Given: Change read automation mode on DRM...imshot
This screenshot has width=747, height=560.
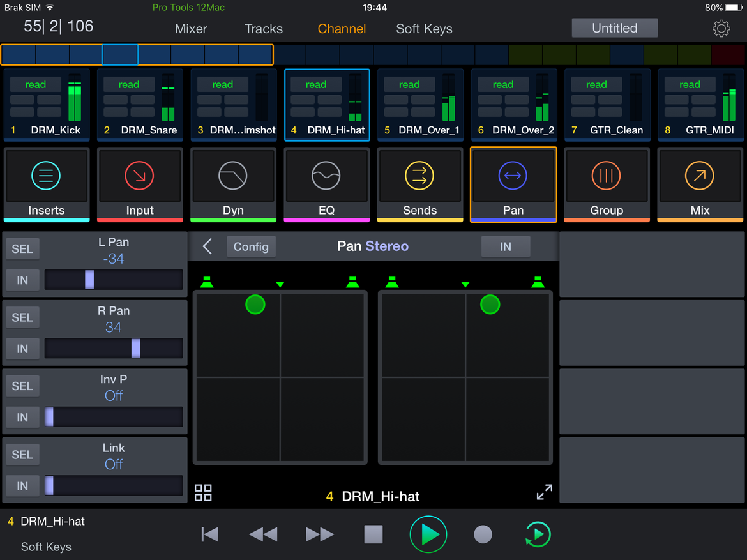Looking at the screenshot, I should tap(222, 85).
